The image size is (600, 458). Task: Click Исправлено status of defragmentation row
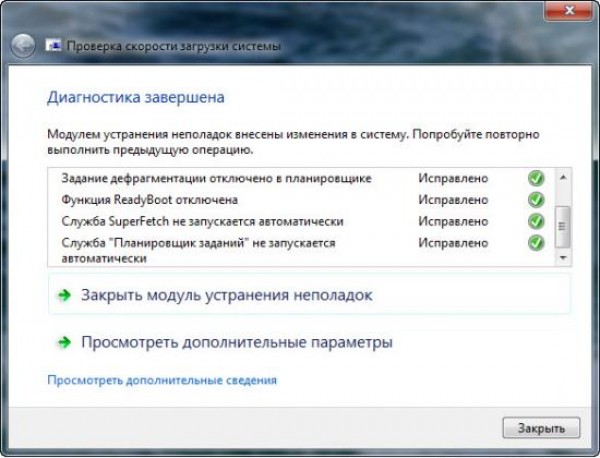pyautogui.click(x=453, y=178)
